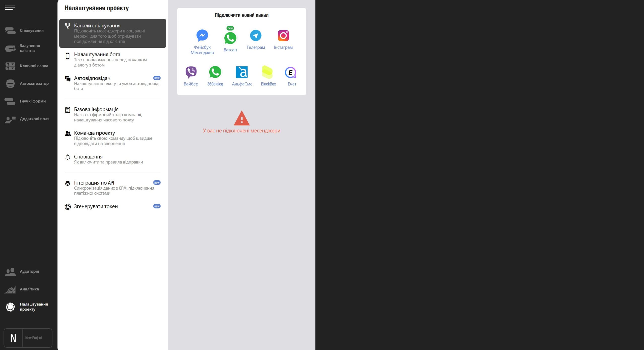Open Команда проекту settings
Image resolution: width=644 pixels, height=350 pixels.
[113, 138]
